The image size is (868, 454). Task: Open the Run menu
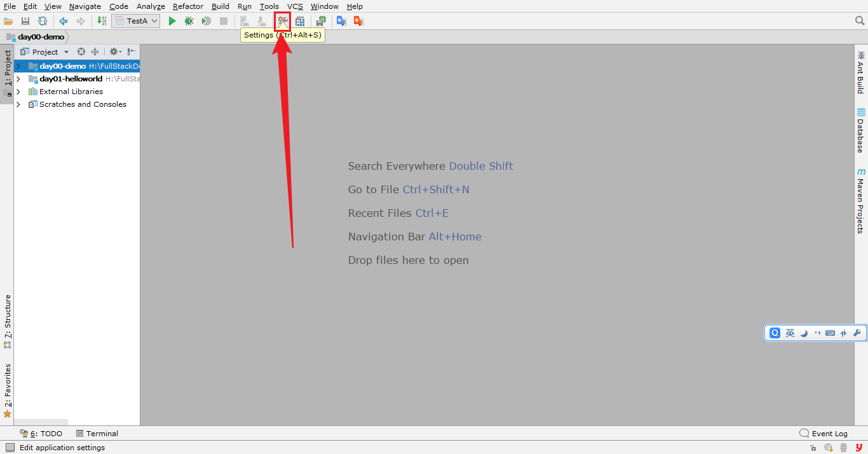coord(245,6)
